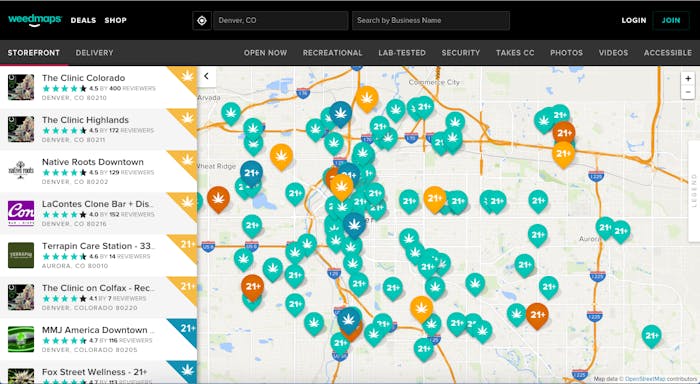Open The Clinic Colorado listing
The image size is (700, 384).
98,88
